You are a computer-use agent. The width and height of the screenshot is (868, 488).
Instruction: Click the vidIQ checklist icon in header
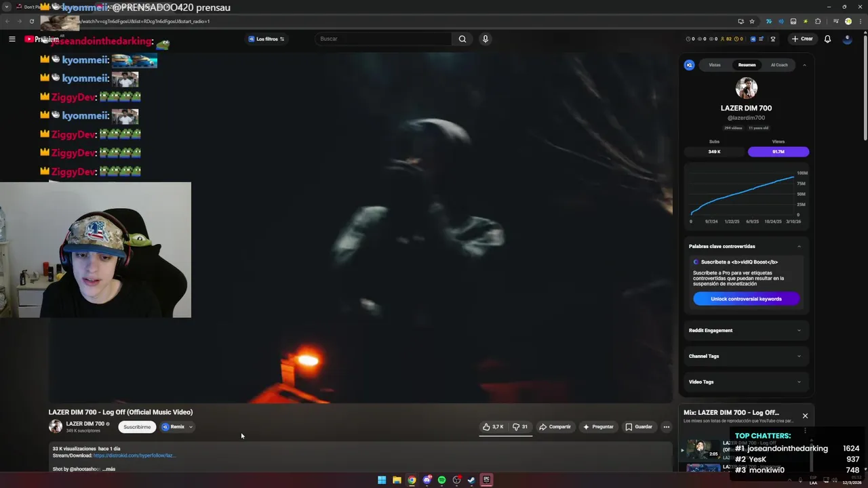tap(762, 39)
